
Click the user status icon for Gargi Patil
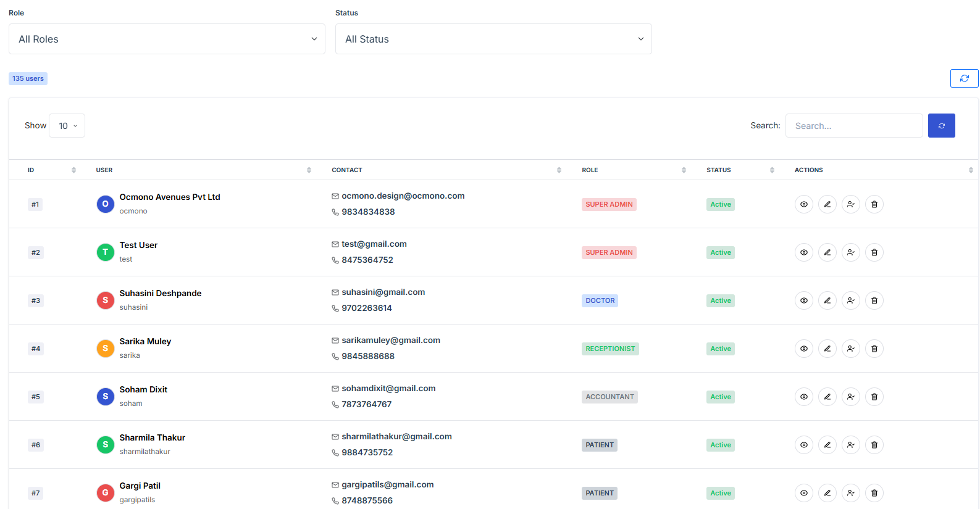(850, 493)
